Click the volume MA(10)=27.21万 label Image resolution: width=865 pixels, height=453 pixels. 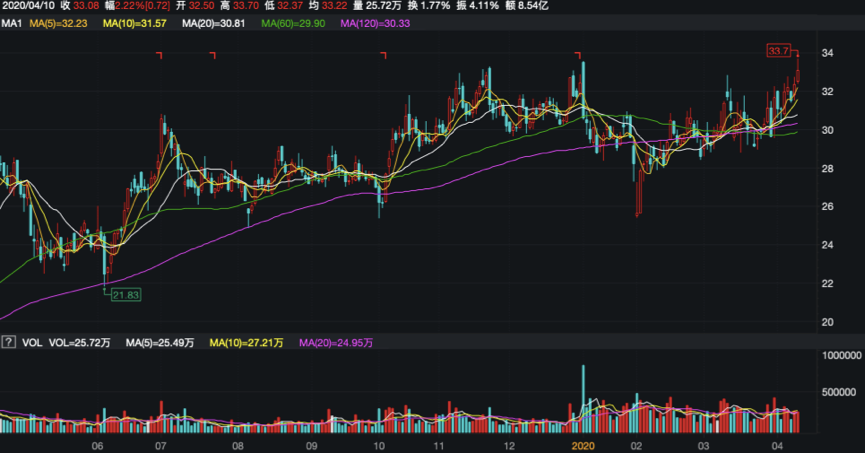[x=245, y=343]
